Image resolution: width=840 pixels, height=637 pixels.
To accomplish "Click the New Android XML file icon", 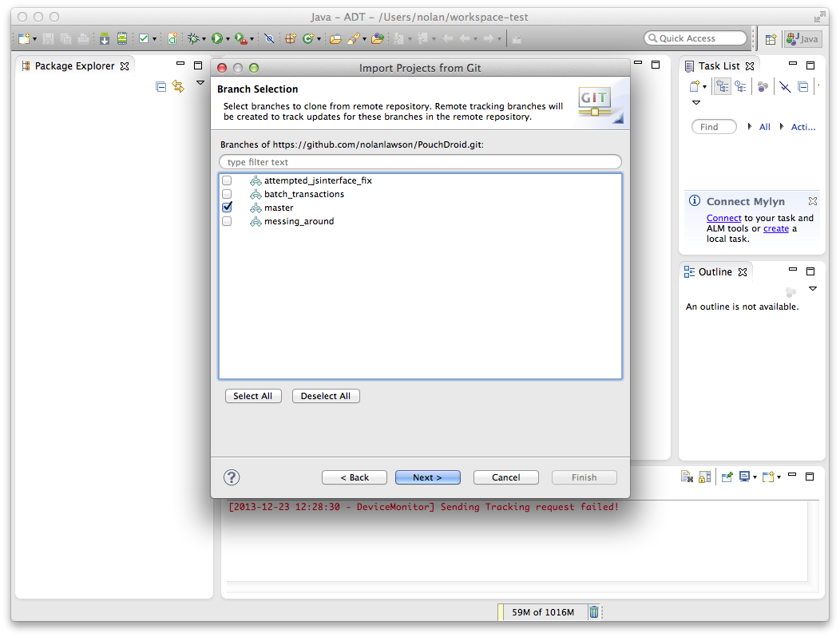I will coord(172,38).
